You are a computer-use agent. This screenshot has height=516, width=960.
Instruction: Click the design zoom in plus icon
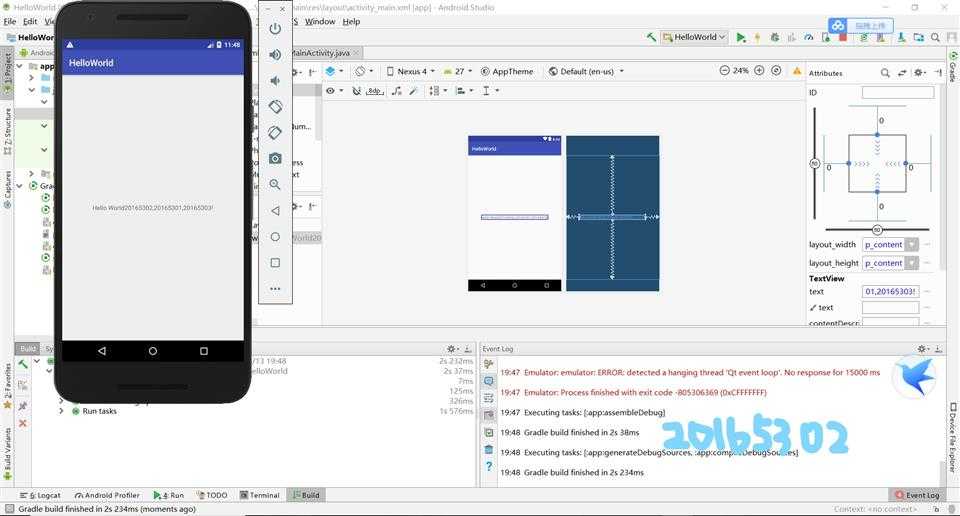759,71
